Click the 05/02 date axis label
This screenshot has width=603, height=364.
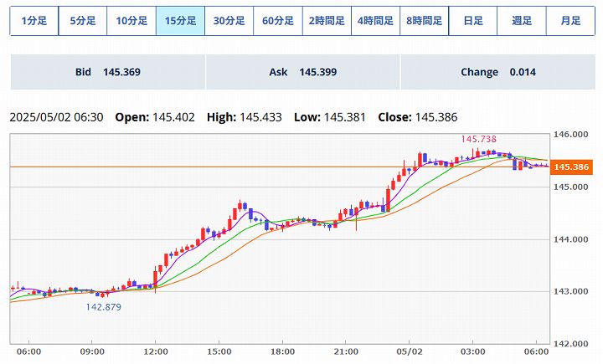click(x=410, y=351)
